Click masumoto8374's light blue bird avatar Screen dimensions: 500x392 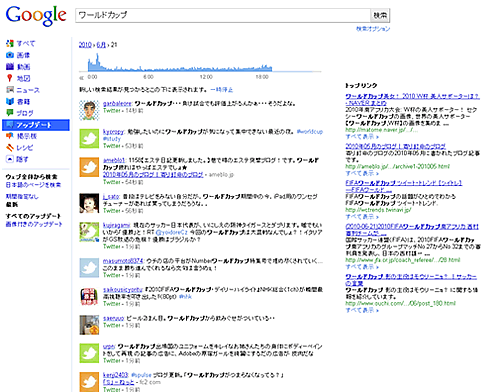89,268
